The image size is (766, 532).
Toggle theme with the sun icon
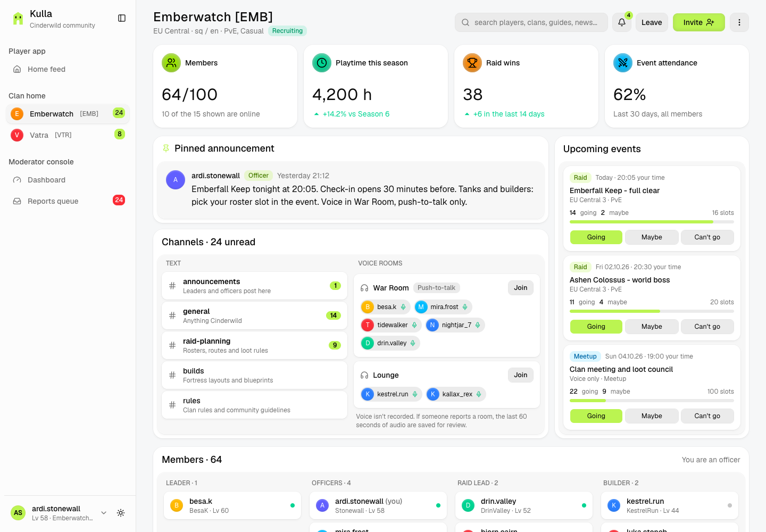click(x=121, y=513)
